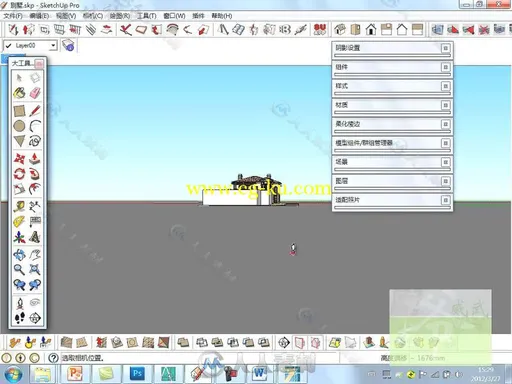Select the Circle drawing tool
The width and height of the screenshot is (512, 384).
19,126
